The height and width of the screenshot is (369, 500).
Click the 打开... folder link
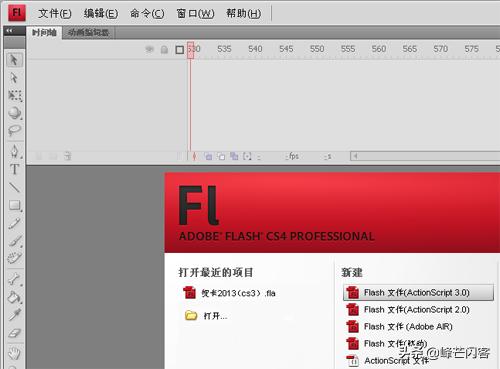(x=206, y=315)
